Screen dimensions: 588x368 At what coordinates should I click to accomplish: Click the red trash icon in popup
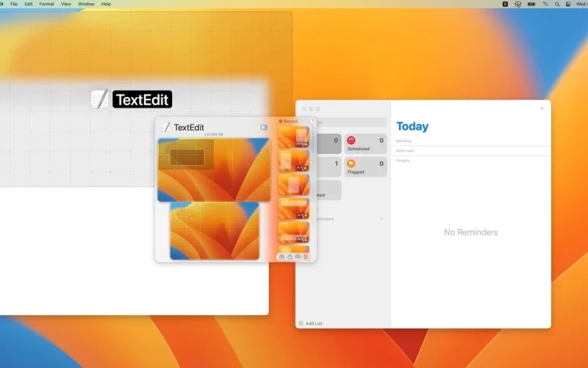pyautogui.click(x=306, y=257)
